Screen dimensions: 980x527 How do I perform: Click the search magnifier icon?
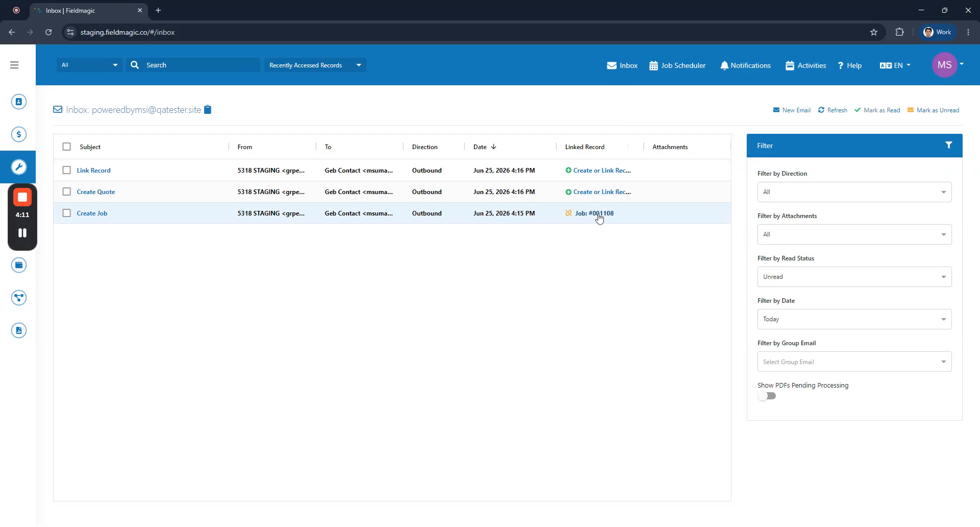135,65
